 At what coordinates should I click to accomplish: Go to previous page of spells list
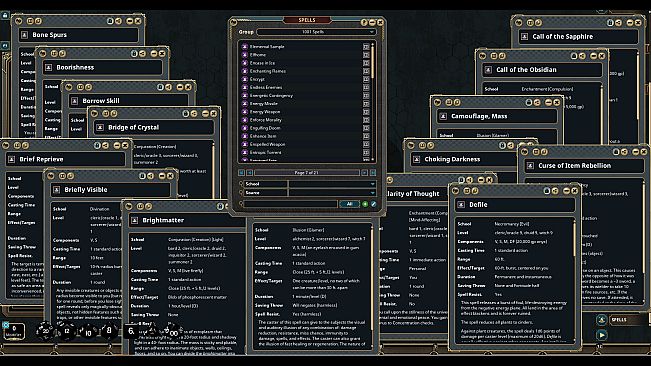250,173
